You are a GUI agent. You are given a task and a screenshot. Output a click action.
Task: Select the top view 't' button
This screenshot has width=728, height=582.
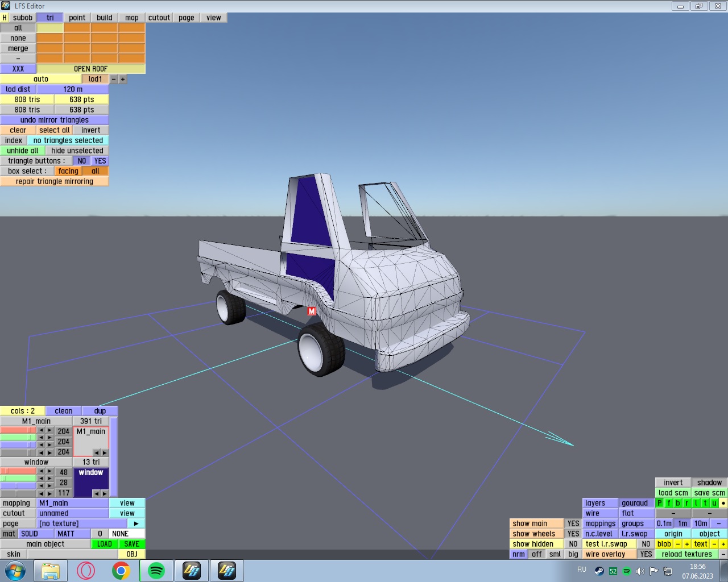(x=705, y=503)
